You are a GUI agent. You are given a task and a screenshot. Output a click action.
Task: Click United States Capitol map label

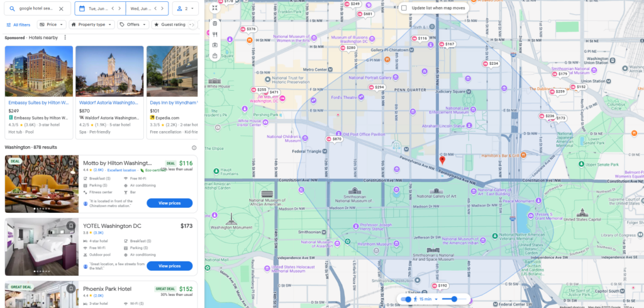[x=582, y=219]
